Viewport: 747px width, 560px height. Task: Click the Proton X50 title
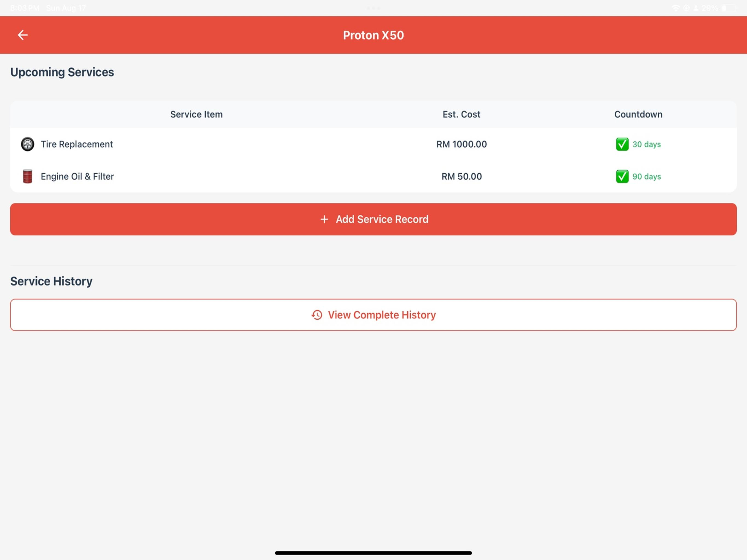click(373, 35)
